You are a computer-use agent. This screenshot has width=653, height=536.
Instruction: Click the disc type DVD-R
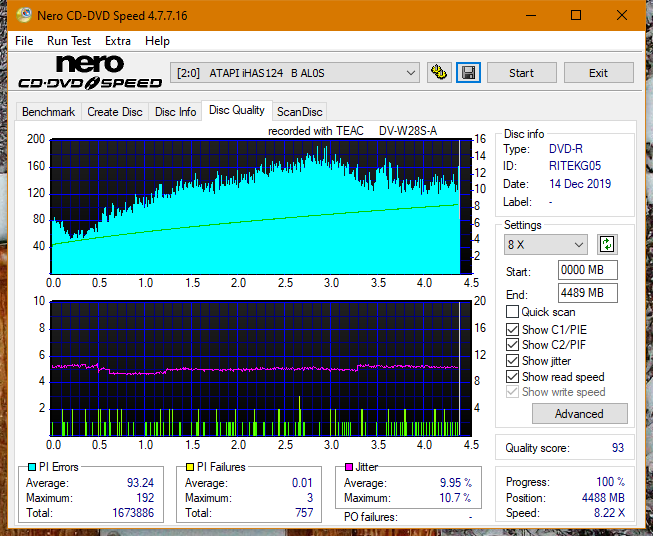coord(566,149)
